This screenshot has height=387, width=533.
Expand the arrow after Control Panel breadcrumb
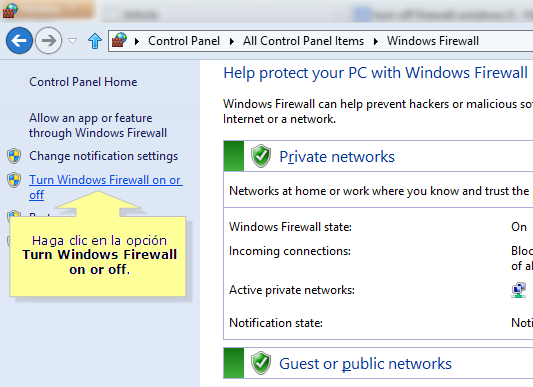pyautogui.click(x=232, y=41)
